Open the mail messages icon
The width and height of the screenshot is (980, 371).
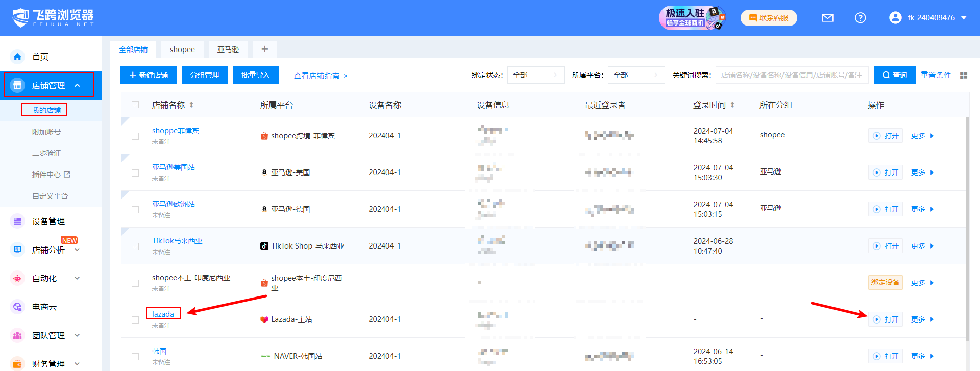(x=827, y=18)
